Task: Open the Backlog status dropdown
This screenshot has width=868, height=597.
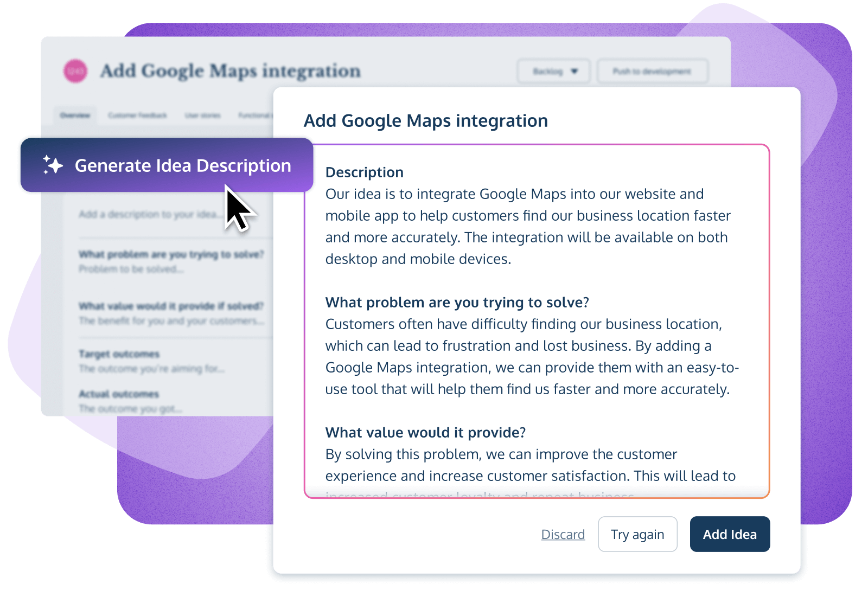Action: coord(553,71)
